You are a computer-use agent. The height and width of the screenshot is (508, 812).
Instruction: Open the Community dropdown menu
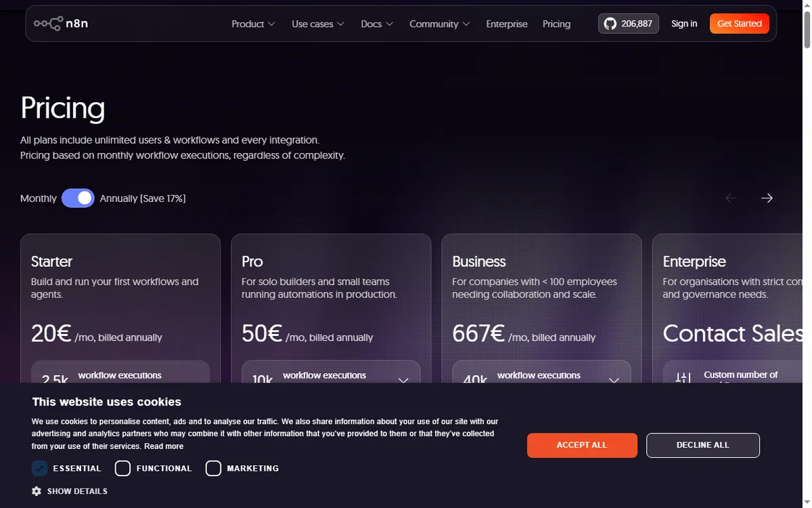coord(440,24)
